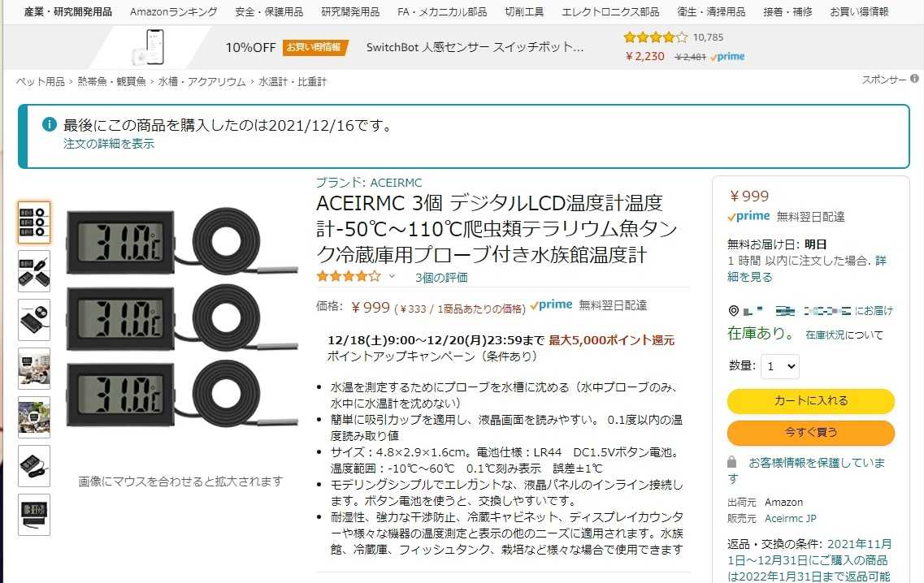The width and height of the screenshot is (924, 583).
Task: Open the 3個の評価 reviews link
Action: pyautogui.click(x=441, y=278)
